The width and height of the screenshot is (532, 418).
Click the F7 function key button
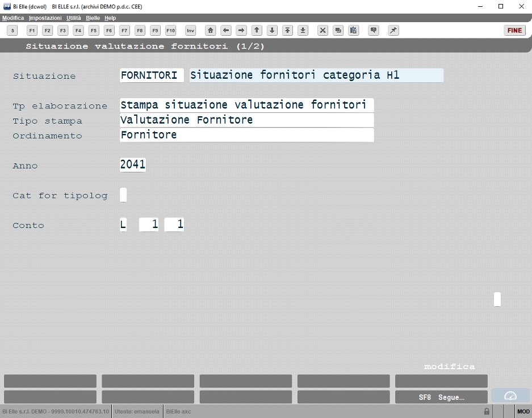[x=124, y=31]
